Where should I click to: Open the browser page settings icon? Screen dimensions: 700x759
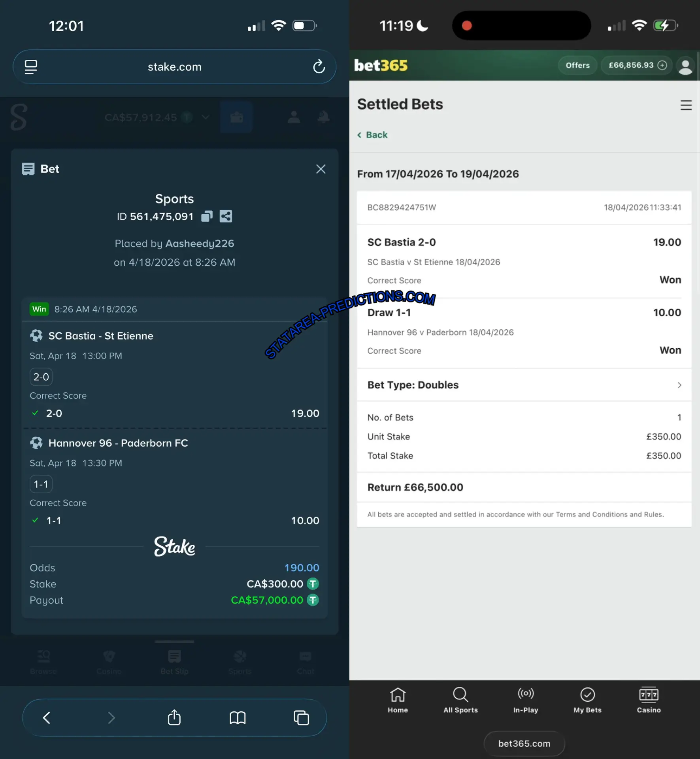(31, 67)
